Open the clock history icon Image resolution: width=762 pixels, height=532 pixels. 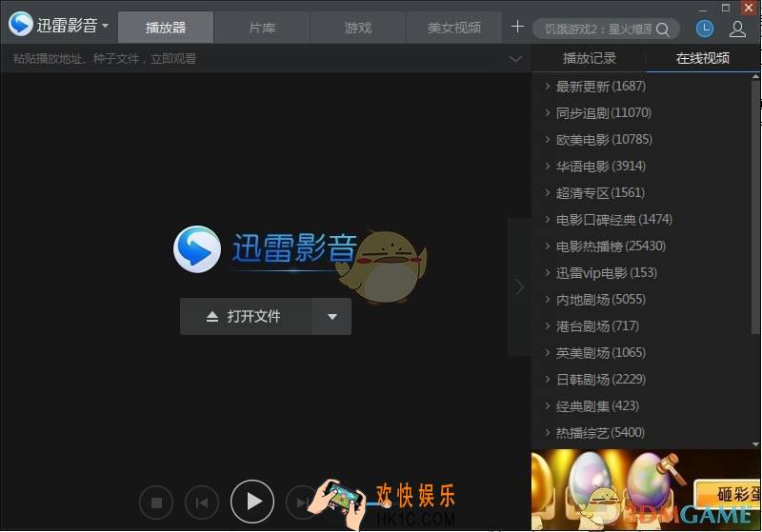pyautogui.click(x=705, y=30)
